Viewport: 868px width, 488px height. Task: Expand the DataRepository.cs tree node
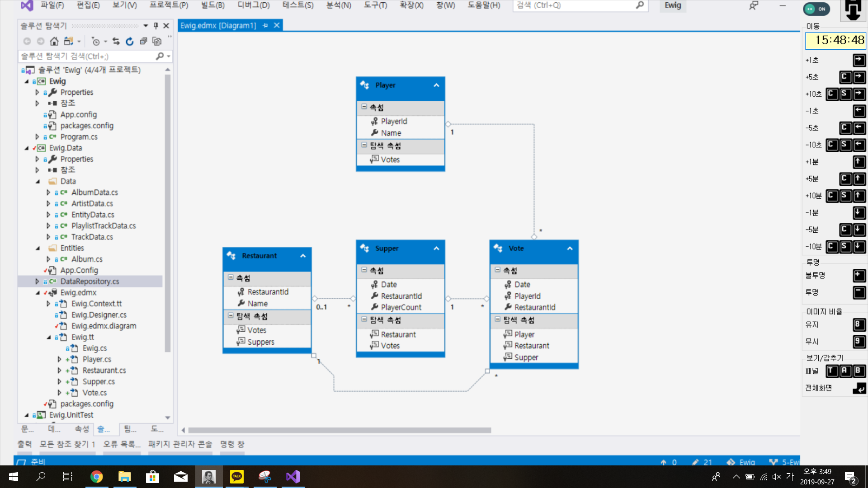[37, 282]
